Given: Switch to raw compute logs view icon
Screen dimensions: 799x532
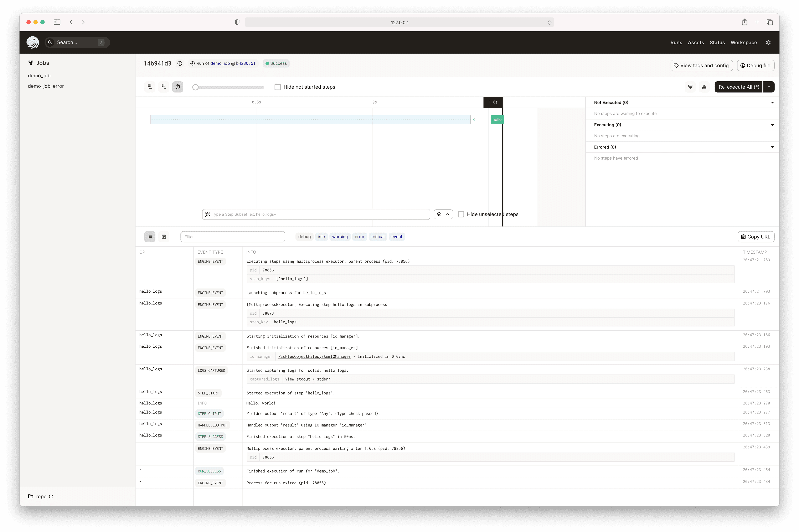Looking at the screenshot, I should coord(164,237).
